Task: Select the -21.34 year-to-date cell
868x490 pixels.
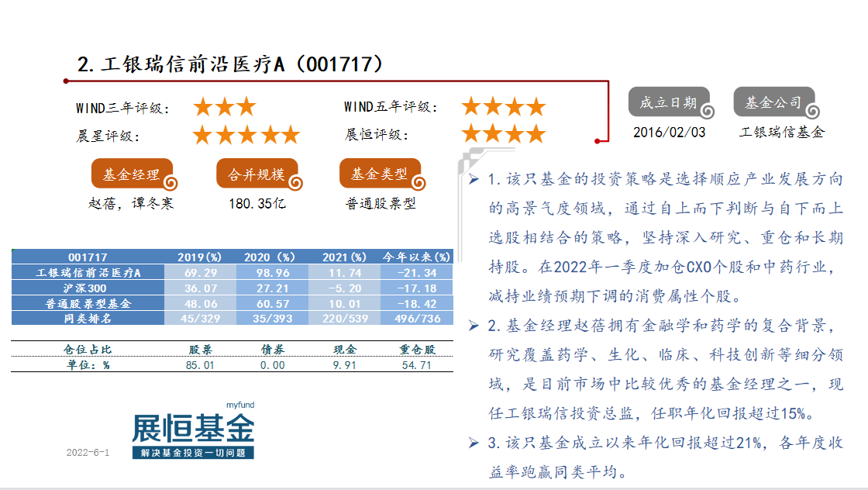Action: pyautogui.click(x=417, y=272)
